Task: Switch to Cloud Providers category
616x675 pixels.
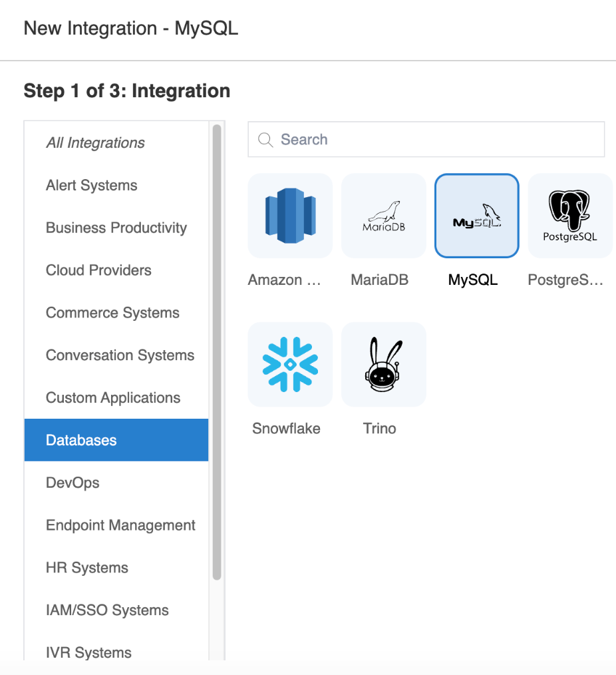Action: (116, 270)
